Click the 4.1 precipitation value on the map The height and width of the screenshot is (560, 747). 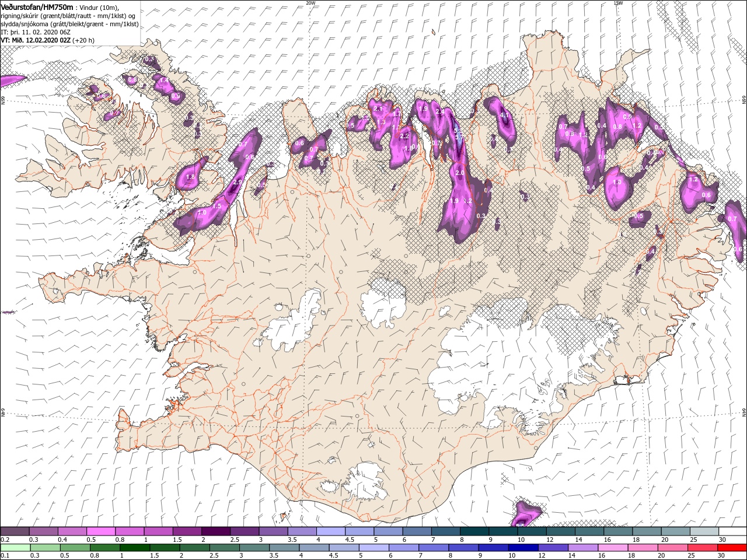(x=505, y=115)
